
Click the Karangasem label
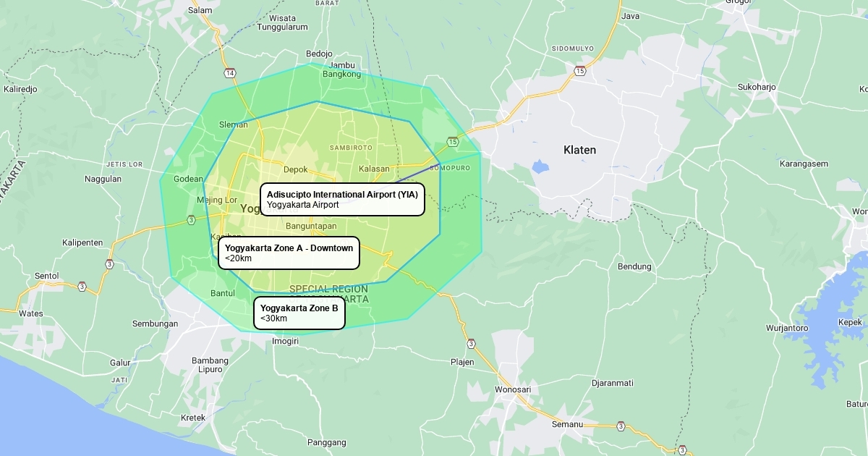coord(804,164)
